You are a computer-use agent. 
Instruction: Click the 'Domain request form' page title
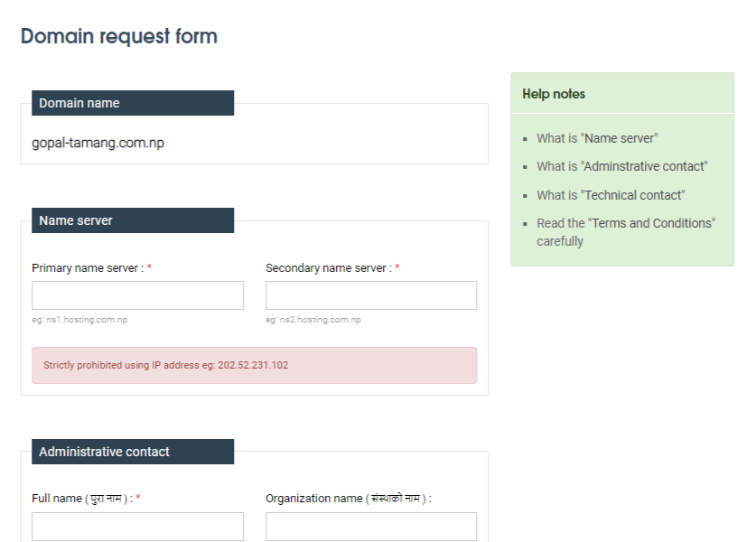pyautogui.click(x=118, y=36)
